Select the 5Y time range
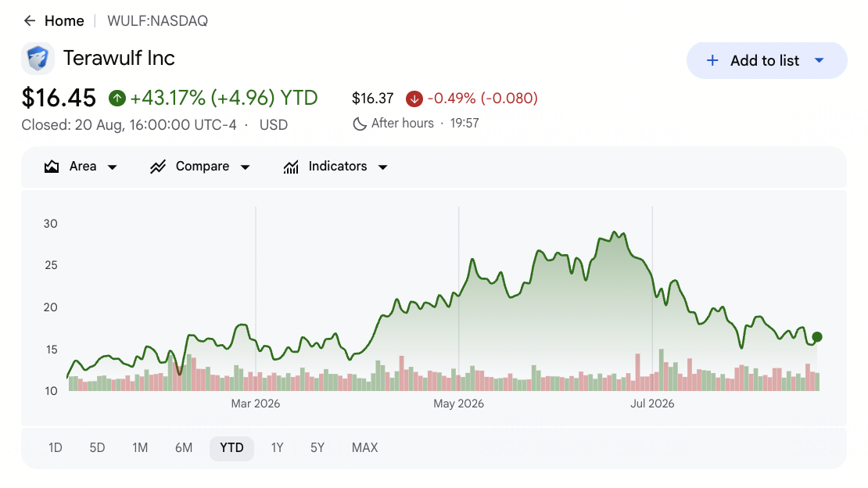The width and height of the screenshot is (868, 488). pos(317,447)
